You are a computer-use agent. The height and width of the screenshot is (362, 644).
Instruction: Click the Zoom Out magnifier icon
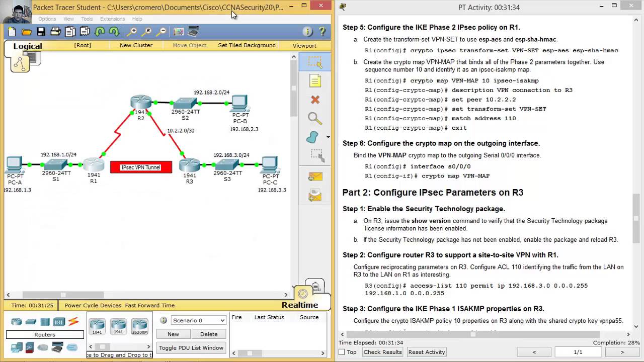161,32
